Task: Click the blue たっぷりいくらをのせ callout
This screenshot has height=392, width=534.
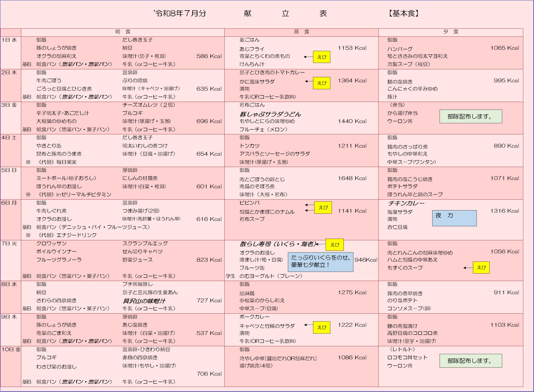Action: 320,262
